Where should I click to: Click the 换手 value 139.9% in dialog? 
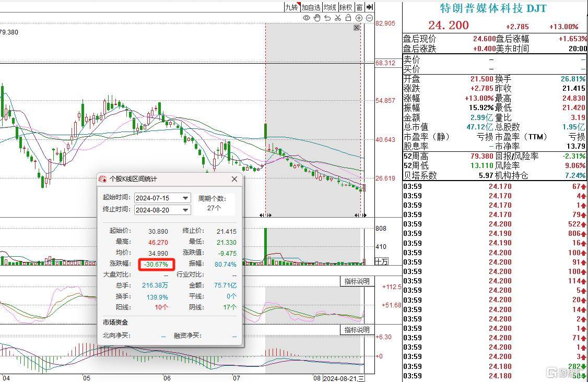pos(157,297)
